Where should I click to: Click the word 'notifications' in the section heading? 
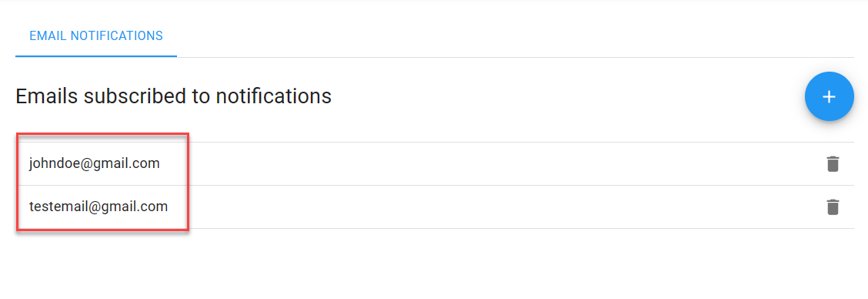click(273, 96)
